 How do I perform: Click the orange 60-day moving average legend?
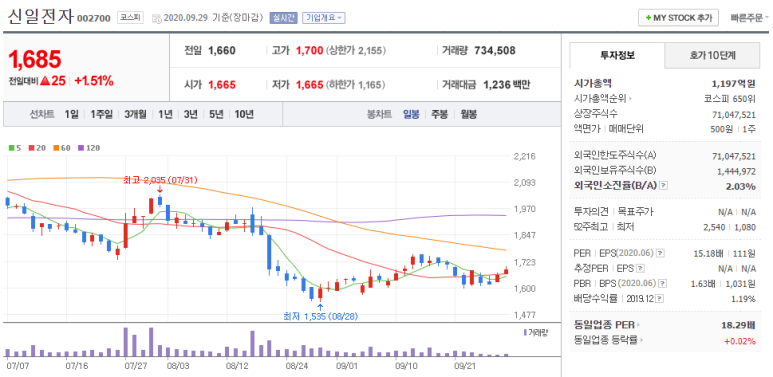[x=62, y=147]
